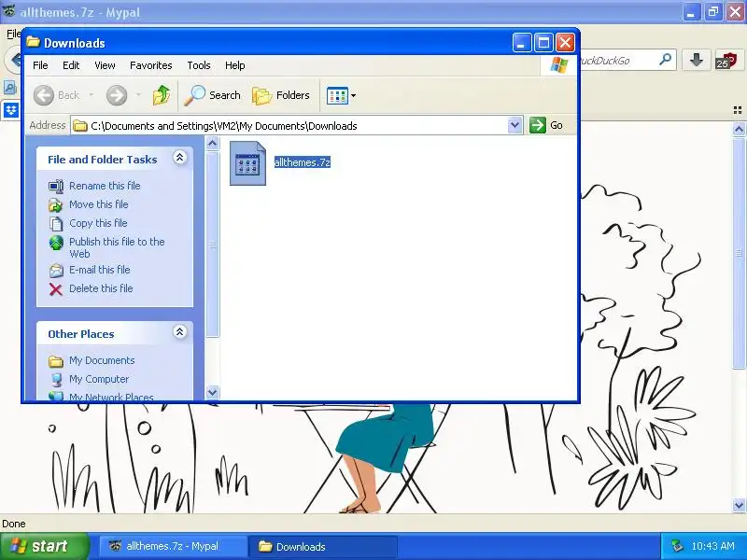747x560 pixels.
Task: Click Mypal page scroll up arrow
Action: coord(739,129)
